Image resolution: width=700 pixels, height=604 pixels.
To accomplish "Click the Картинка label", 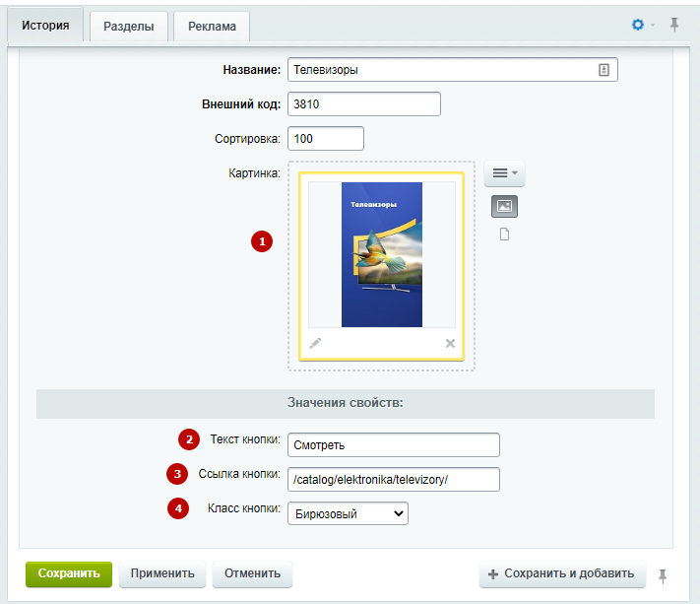I will click(254, 173).
